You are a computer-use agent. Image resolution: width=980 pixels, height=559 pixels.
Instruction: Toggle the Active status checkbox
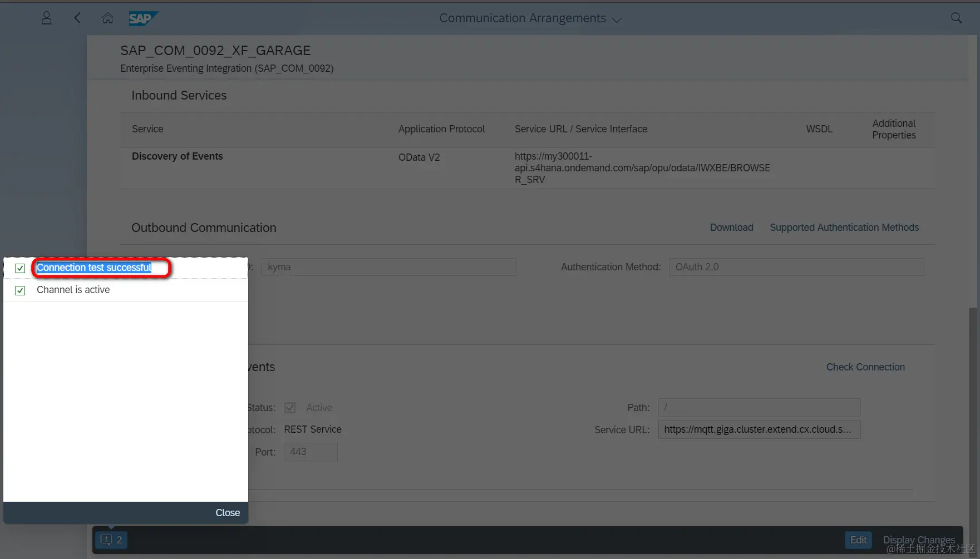pos(290,408)
